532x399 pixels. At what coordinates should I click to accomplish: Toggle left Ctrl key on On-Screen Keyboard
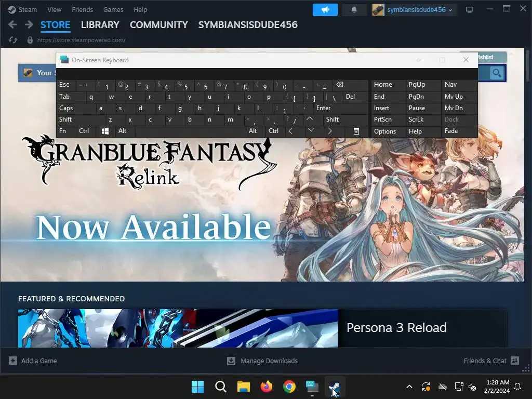[x=86, y=131]
